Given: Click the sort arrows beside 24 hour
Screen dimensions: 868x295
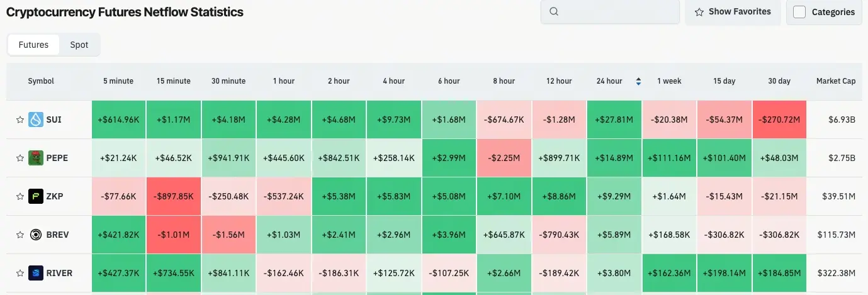Looking at the screenshot, I should (x=638, y=81).
